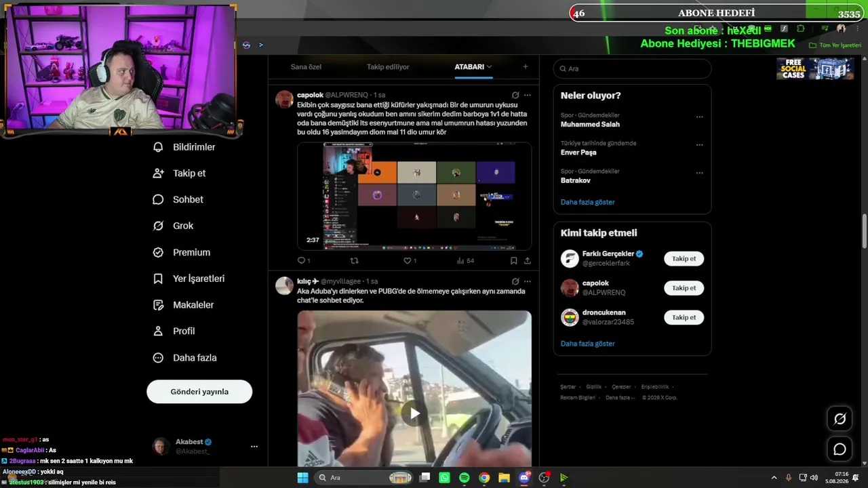Viewport: 868px width, 488px height.
Task: Switch to Takip ediliyor tab
Action: pyautogui.click(x=388, y=67)
